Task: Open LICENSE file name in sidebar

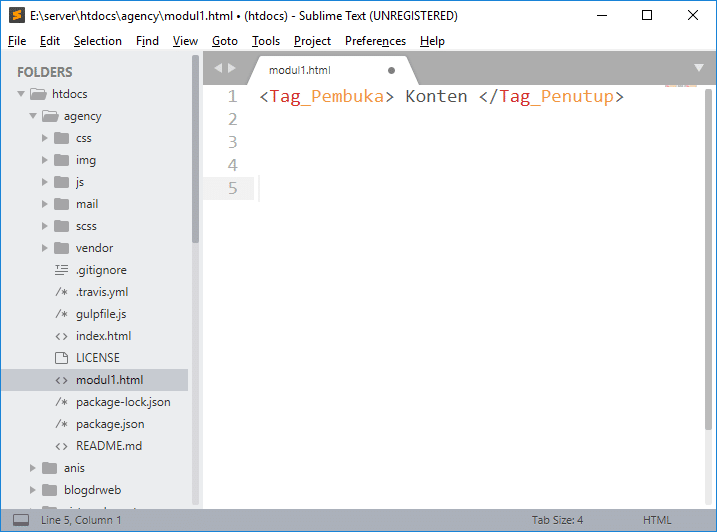Action: pyautogui.click(x=98, y=358)
